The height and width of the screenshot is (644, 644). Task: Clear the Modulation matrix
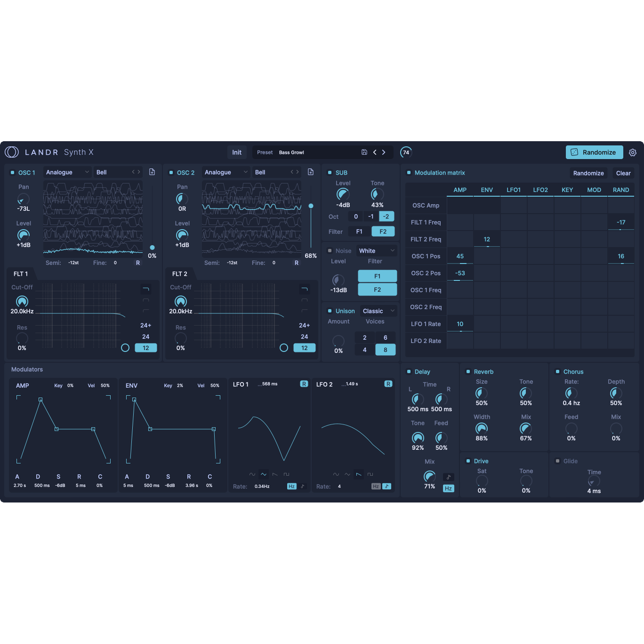[623, 173]
